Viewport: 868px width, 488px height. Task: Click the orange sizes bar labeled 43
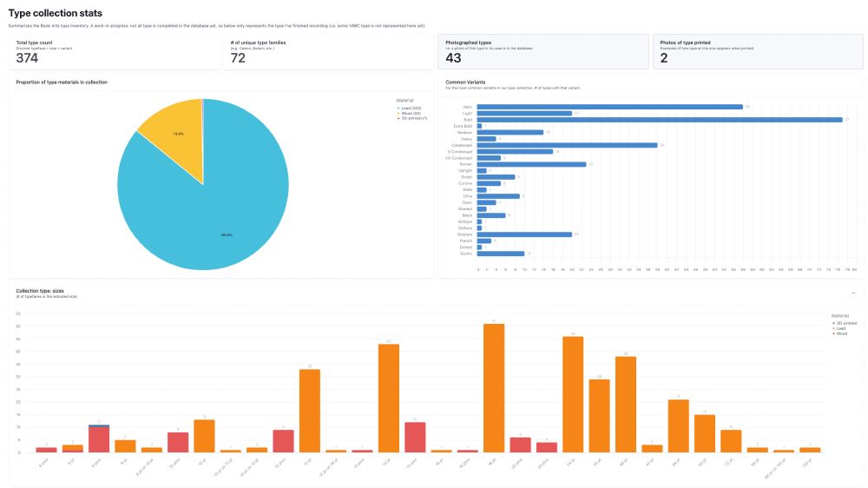click(x=389, y=398)
